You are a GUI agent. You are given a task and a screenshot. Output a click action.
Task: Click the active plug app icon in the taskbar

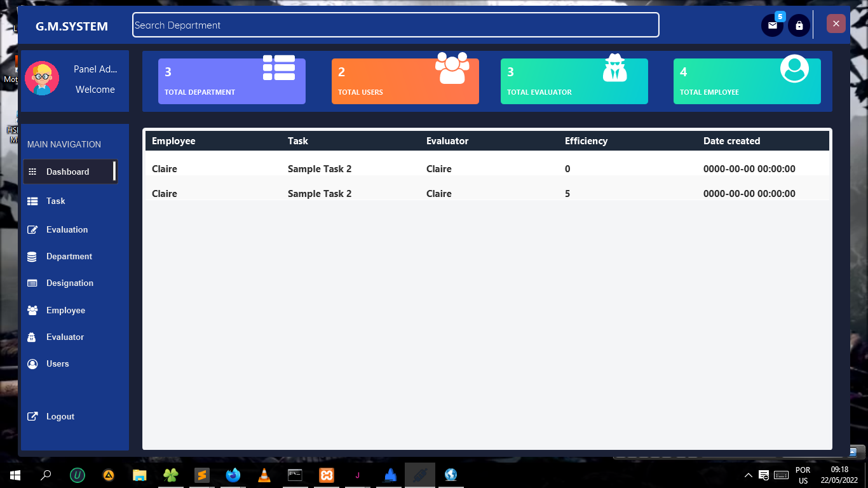420,475
